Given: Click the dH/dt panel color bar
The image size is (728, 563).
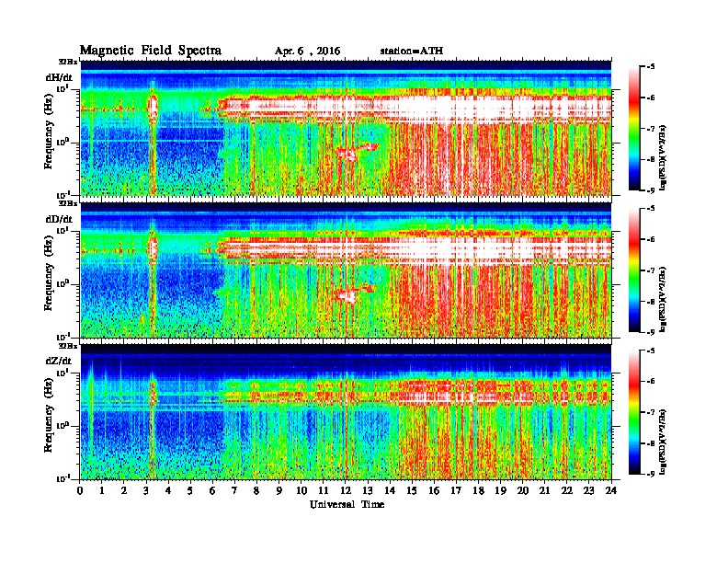Looking at the screenshot, I should (634, 128).
